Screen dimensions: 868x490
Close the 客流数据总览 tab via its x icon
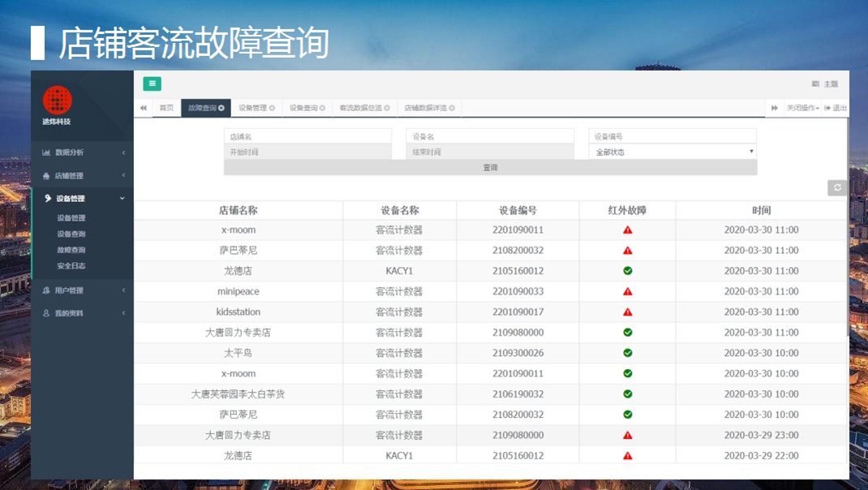(x=387, y=108)
